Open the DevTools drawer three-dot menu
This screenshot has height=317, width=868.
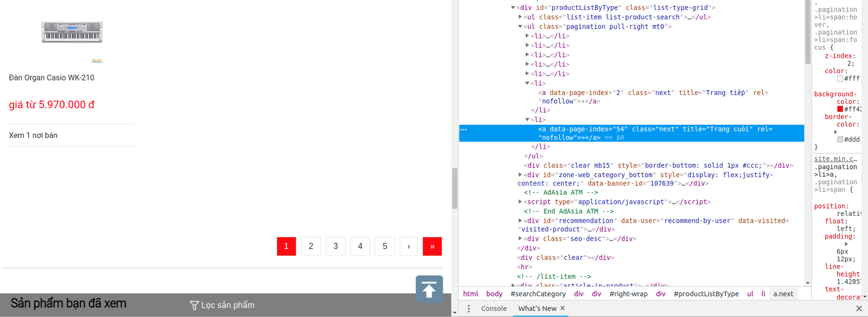pos(469,309)
